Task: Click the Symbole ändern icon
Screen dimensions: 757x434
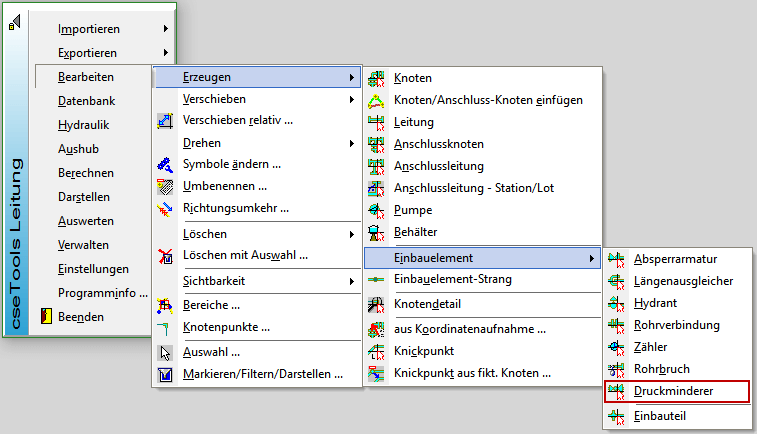Action: 166,165
